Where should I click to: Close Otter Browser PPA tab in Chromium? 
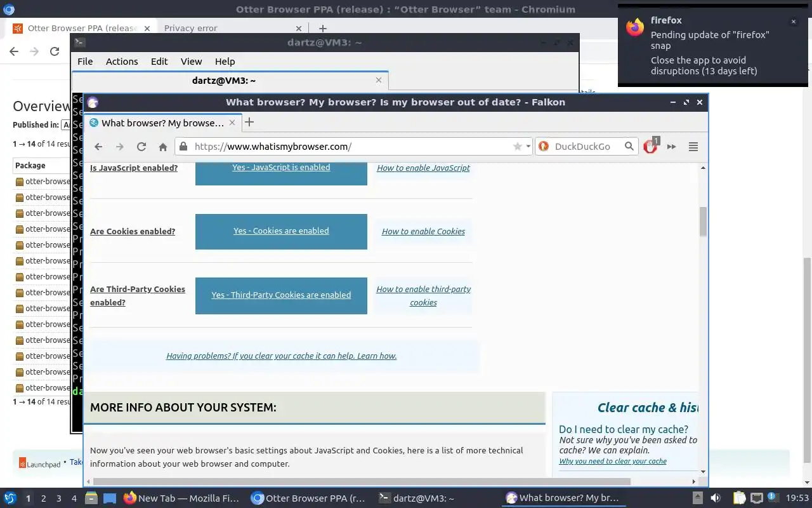[147, 29]
